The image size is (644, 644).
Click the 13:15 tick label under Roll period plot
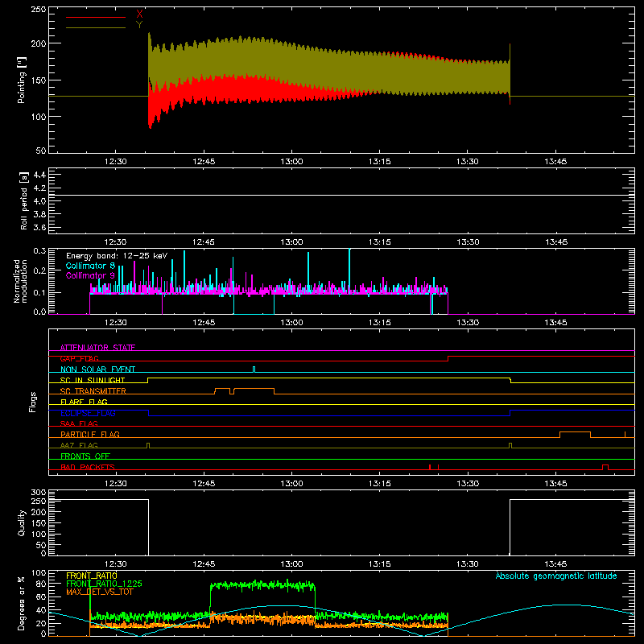tap(379, 242)
